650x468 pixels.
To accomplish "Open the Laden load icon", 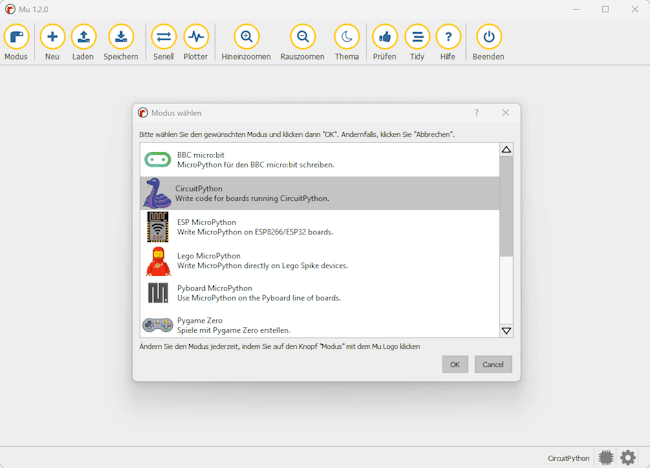I will pos(83,38).
